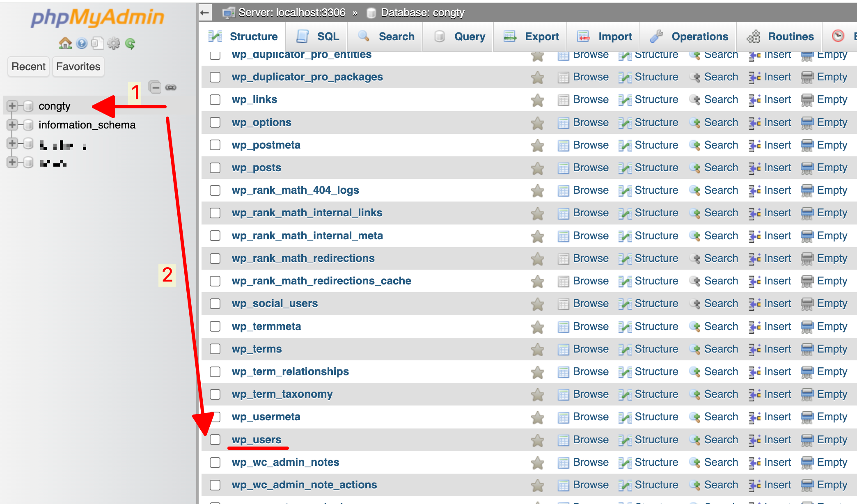Check the wp_postmeta row checkbox
Screen dimensions: 857x504
tap(215, 145)
